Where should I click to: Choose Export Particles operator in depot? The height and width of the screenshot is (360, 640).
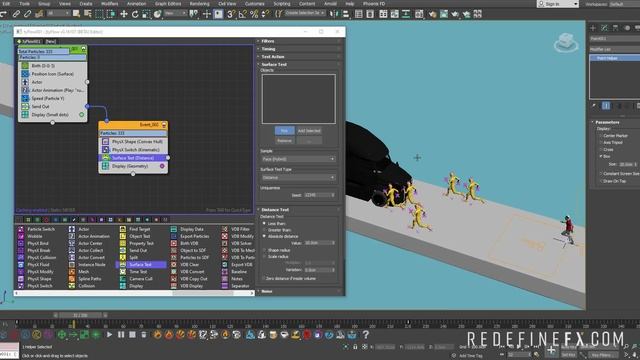coord(190,236)
